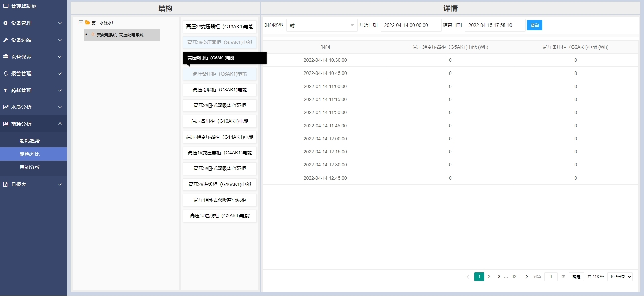644x296 pixels.
Task: Go to page 2 of results
Action: pos(489,277)
